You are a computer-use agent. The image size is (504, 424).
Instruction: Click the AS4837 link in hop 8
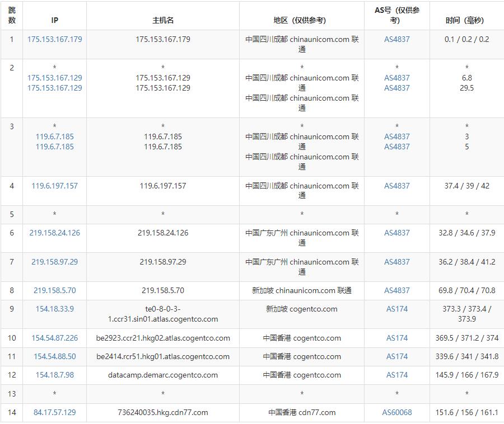(396, 290)
